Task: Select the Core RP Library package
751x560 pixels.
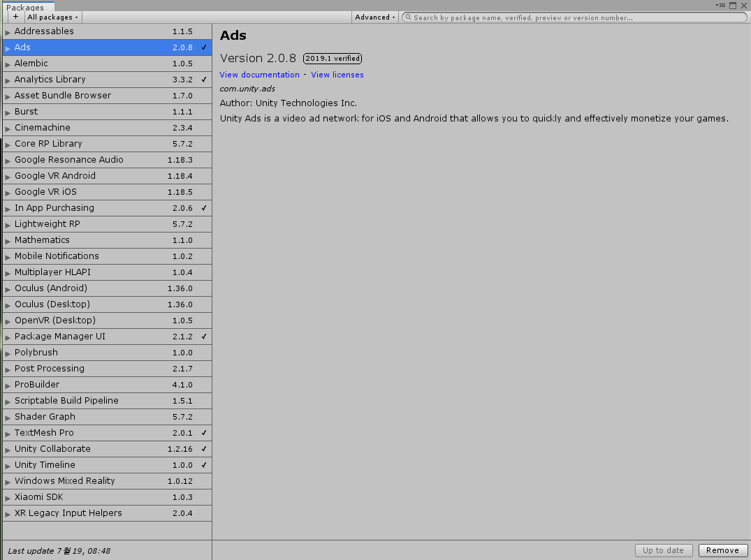Action: 108,144
